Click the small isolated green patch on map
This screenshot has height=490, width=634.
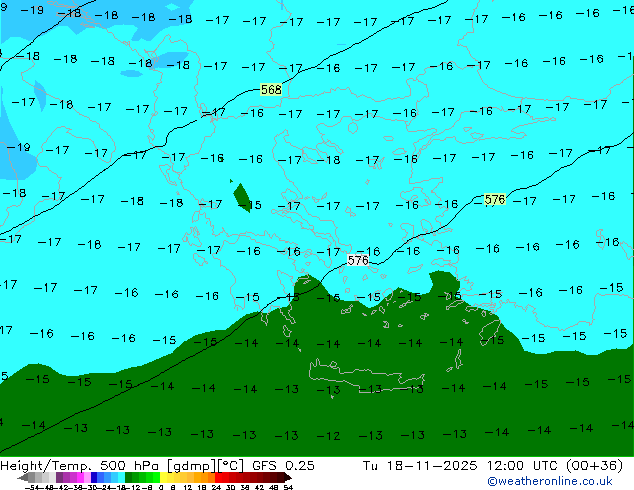tap(242, 197)
